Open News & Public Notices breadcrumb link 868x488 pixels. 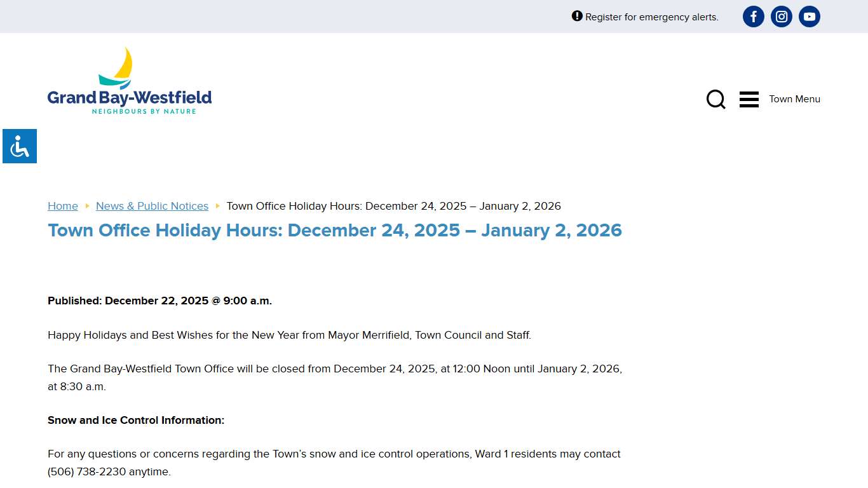(x=152, y=206)
